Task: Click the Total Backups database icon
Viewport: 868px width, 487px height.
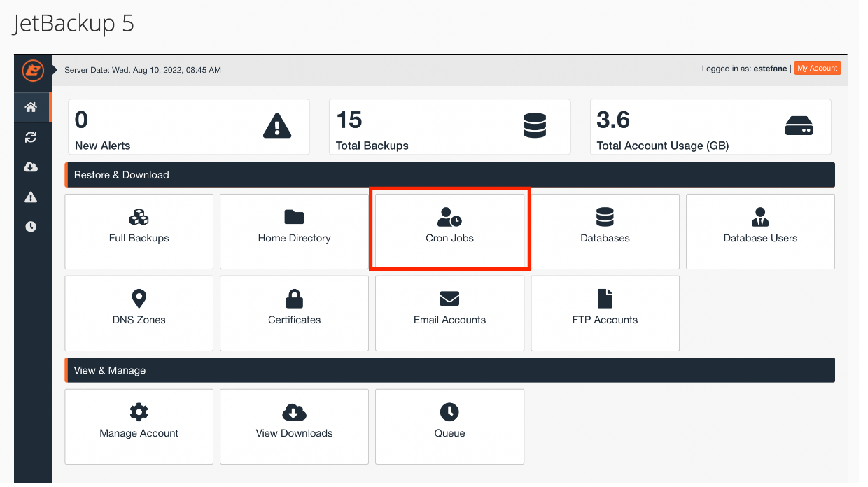Action: click(x=535, y=126)
